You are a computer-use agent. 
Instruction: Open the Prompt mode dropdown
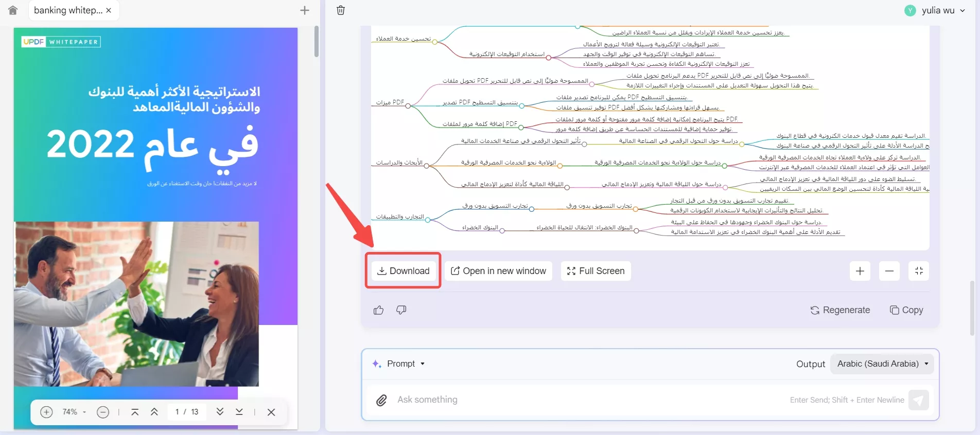(x=399, y=364)
